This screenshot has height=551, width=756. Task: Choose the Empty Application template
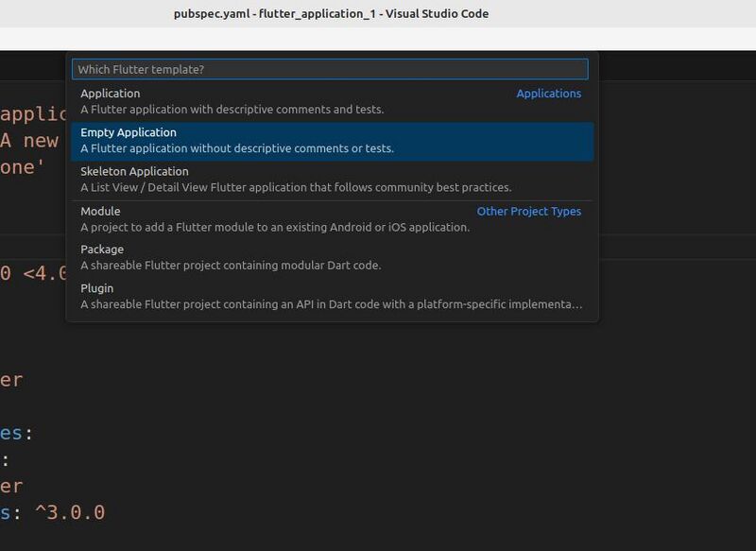pos(333,141)
